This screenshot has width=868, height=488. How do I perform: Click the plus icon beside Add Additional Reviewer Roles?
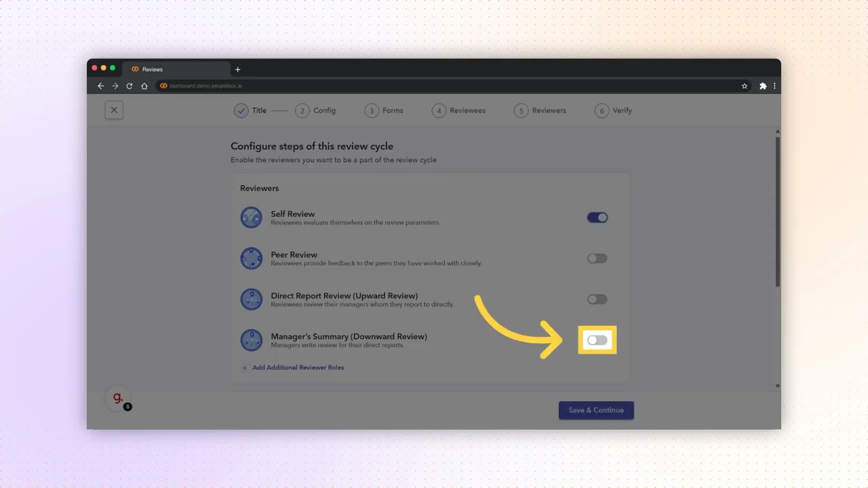245,367
